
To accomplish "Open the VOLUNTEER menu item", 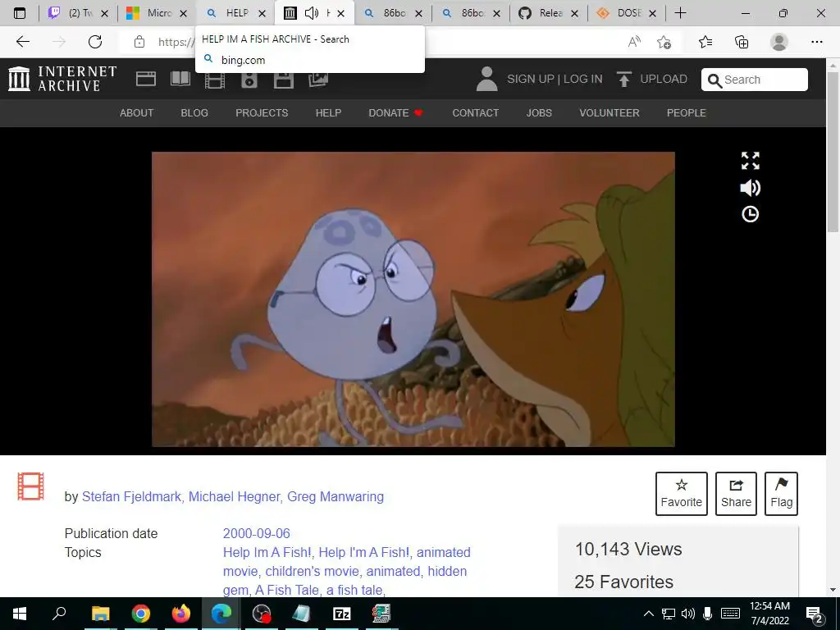I will 609,113.
